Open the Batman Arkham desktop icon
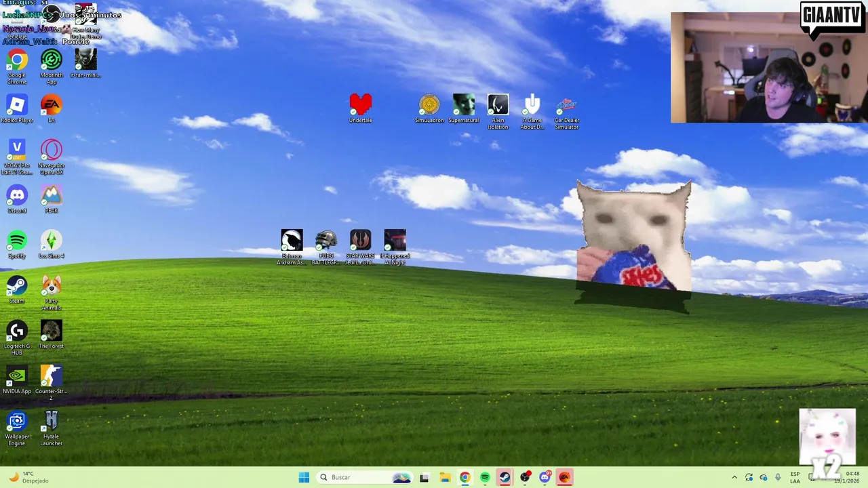This screenshot has height=488, width=868. tap(292, 247)
